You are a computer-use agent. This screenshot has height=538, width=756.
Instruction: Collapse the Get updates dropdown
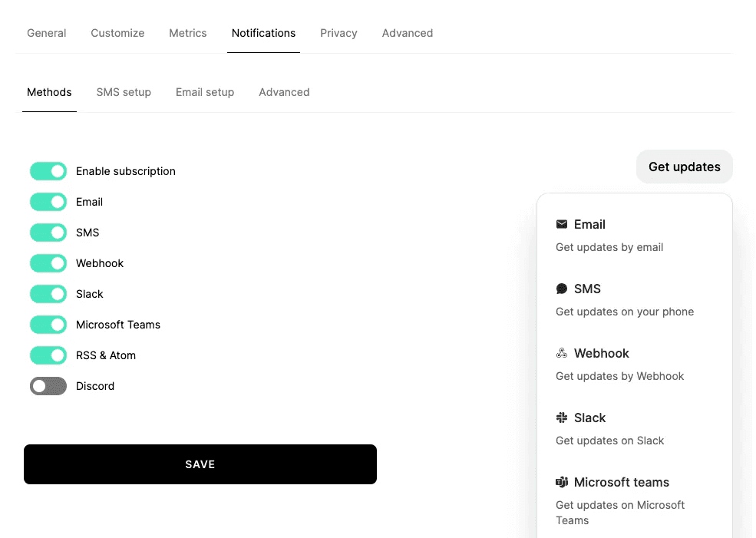(x=684, y=167)
